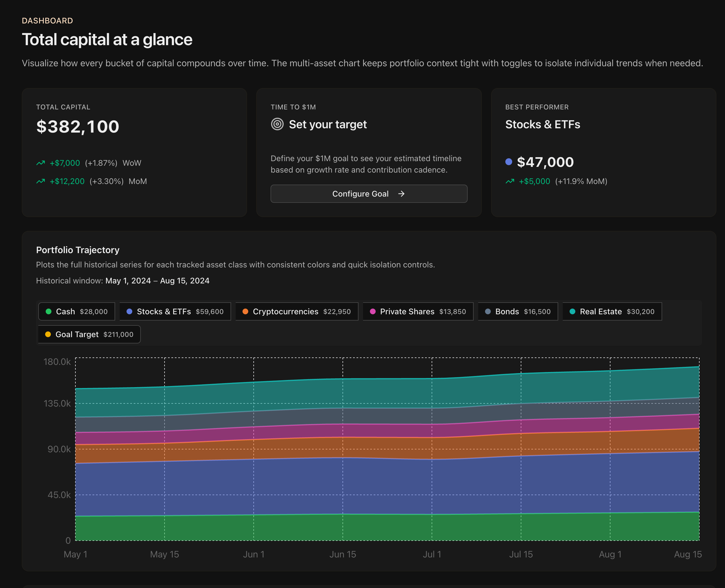Screen dimensions: 725x588
Task: Click the MoM trend arrow under Total Capital
Action: (41, 181)
